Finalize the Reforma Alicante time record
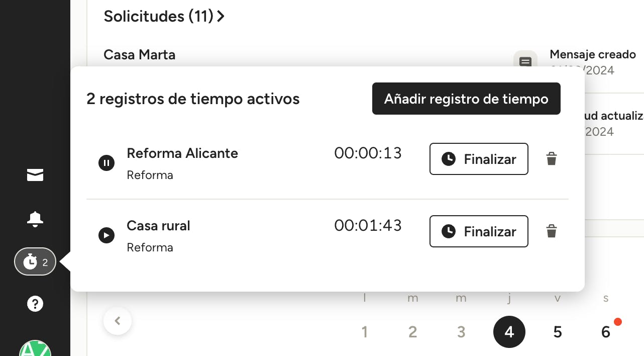This screenshot has width=644, height=356. coord(479,159)
